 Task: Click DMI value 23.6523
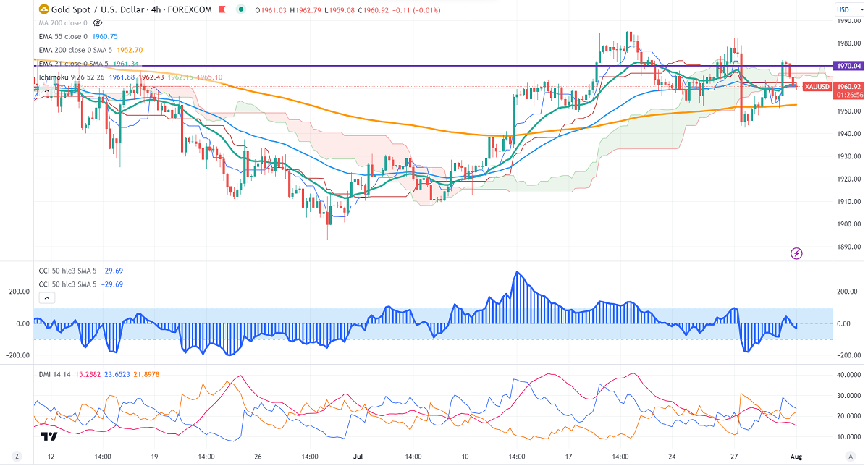(x=117, y=375)
